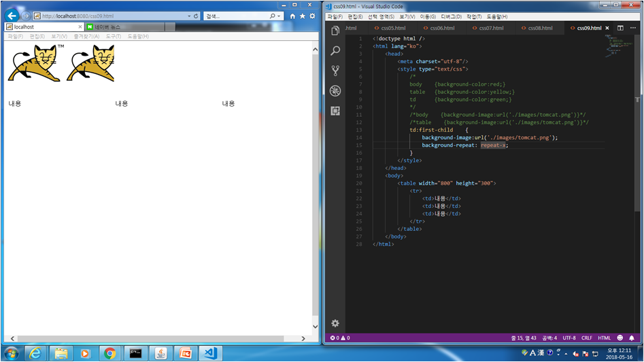Click the HTML language mode selector
This screenshot has width=644, height=362.
click(x=604, y=338)
